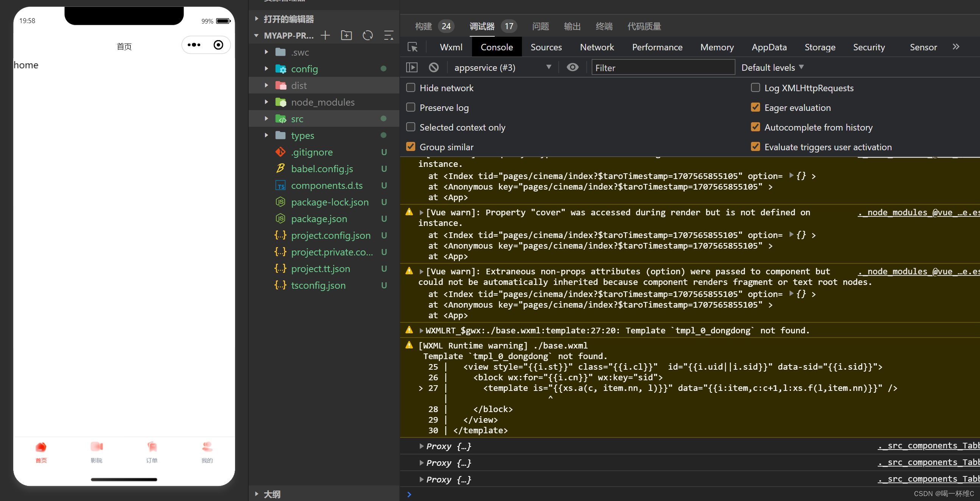Screen dimensions: 980x501
Task: Clear the console output
Action: click(433, 68)
